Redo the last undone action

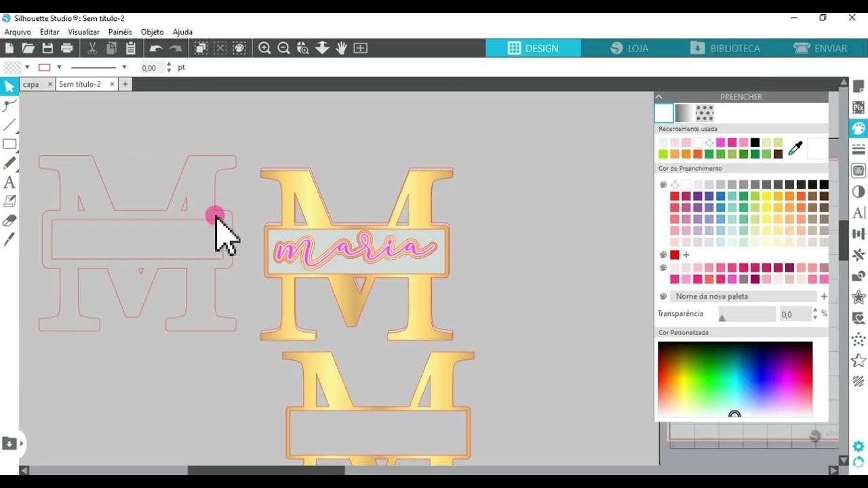coord(176,48)
